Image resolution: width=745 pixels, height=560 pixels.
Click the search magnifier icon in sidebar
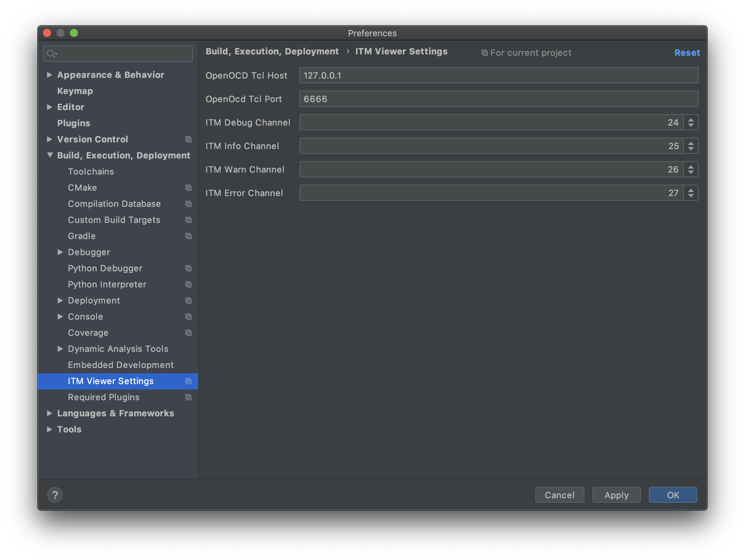tap(51, 53)
